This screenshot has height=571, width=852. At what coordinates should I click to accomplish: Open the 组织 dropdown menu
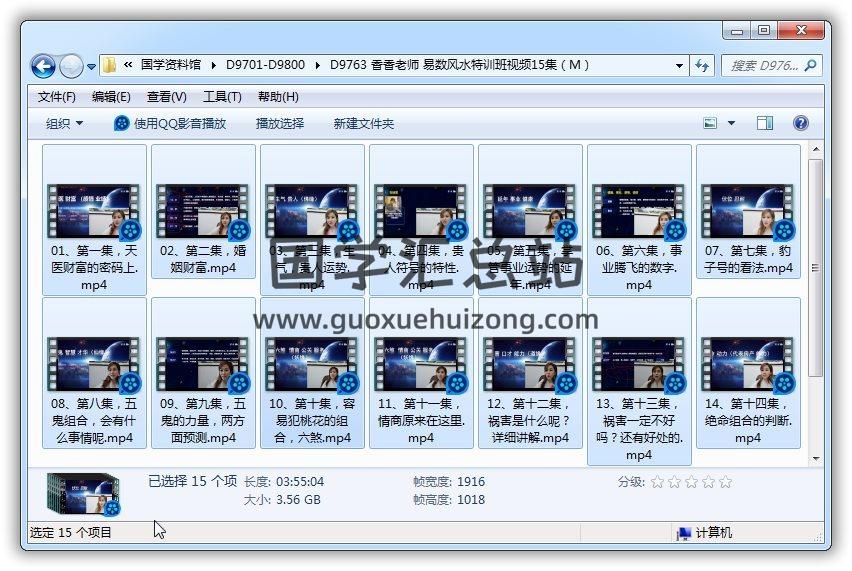(x=64, y=123)
